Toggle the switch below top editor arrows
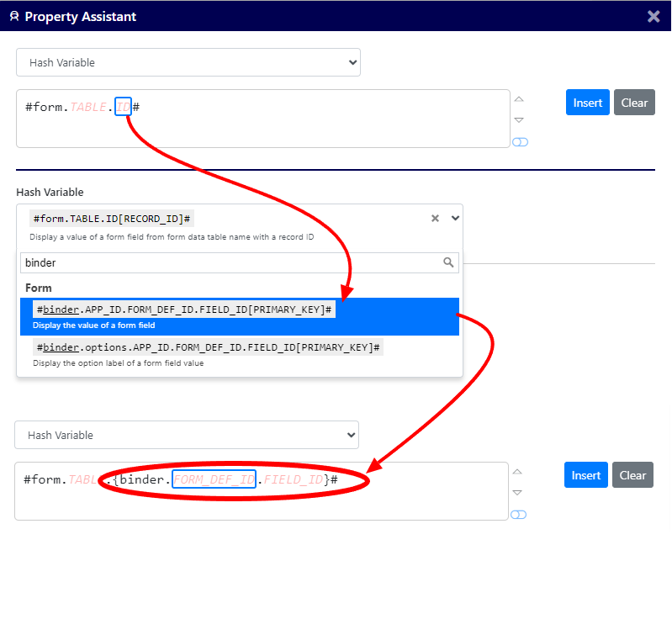Screen dimensions: 672x619 tap(520, 142)
